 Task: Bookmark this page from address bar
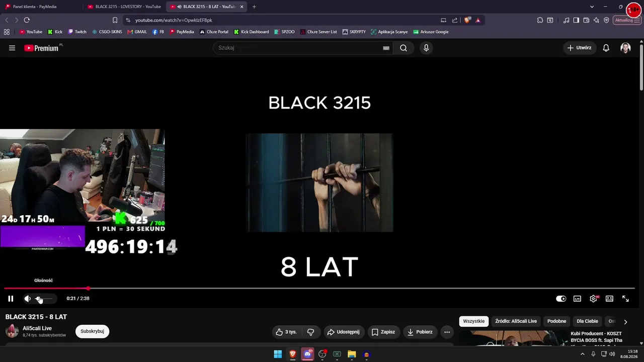115,20
